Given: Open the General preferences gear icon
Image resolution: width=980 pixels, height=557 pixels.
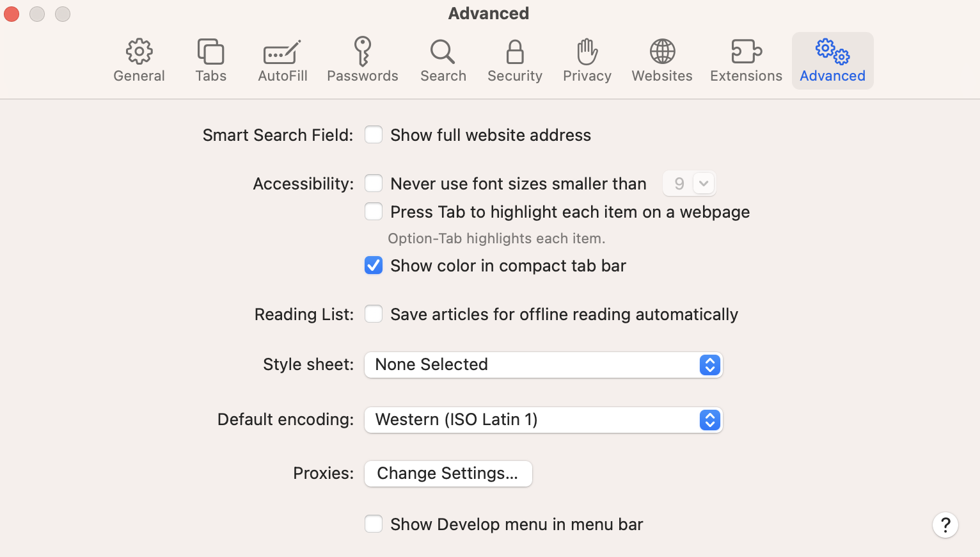Looking at the screenshot, I should tap(139, 61).
